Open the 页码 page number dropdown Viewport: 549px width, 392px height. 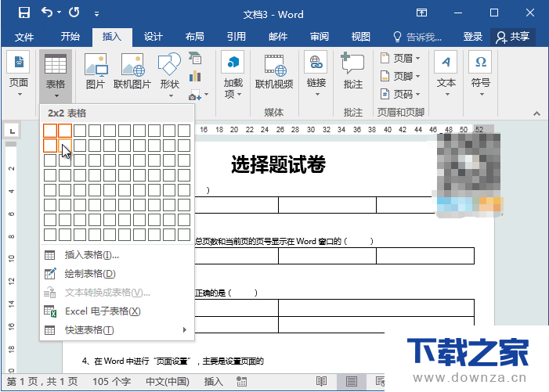(400, 94)
